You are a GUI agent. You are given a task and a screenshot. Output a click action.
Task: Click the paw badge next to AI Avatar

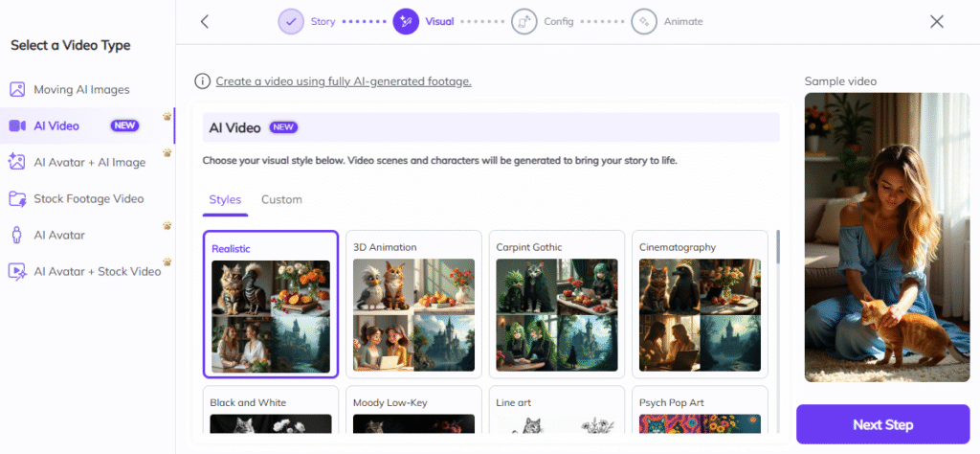pos(167,226)
